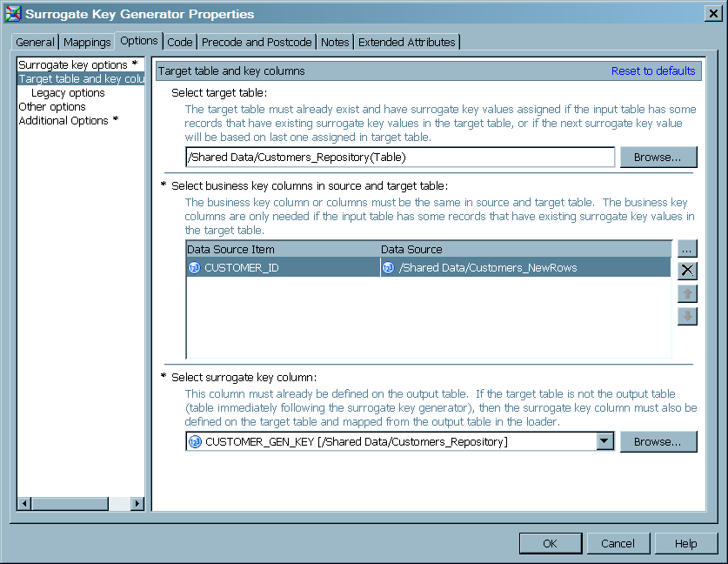Click the numeric icon beside Customers_NewRows data source

pyautogui.click(x=386, y=267)
